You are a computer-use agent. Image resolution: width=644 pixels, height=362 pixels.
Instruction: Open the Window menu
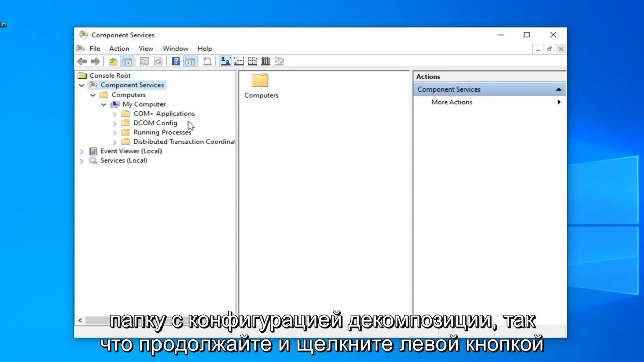click(x=175, y=49)
